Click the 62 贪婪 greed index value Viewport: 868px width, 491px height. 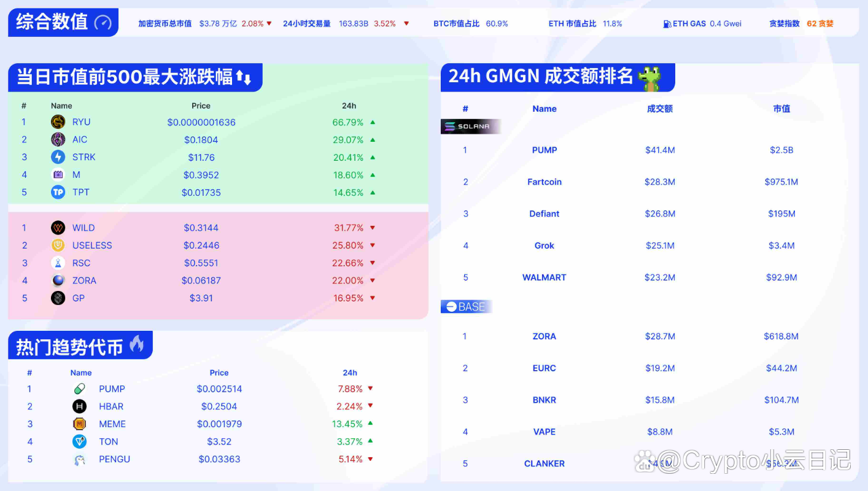click(820, 24)
